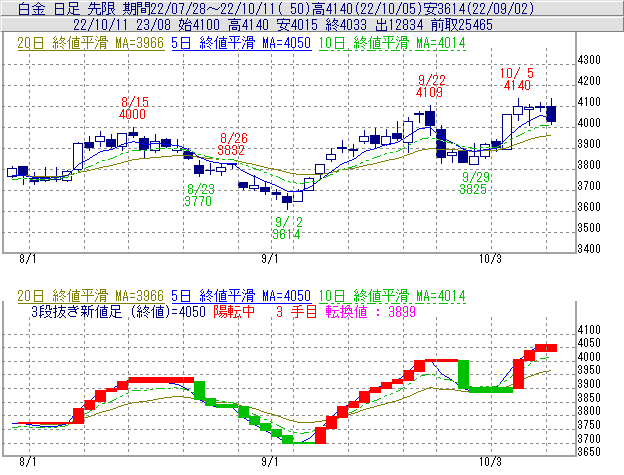Image resolution: width=624 pixels, height=475 pixels.
Task: Click the 20日 終値平滑 MA=3966 legend in lower chart
Action: click(x=91, y=296)
